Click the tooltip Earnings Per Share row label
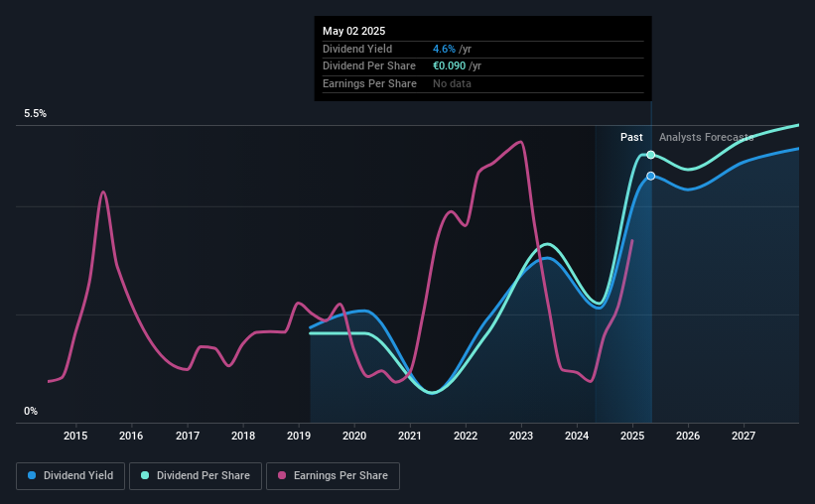This screenshot has height=504, width=815. pos(369,83)
